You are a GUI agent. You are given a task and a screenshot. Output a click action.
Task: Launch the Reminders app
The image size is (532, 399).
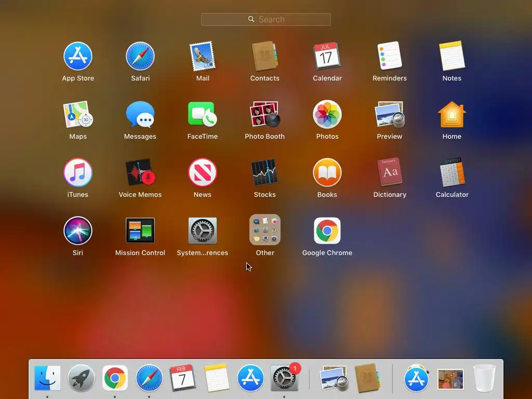[x=390, y=56]
